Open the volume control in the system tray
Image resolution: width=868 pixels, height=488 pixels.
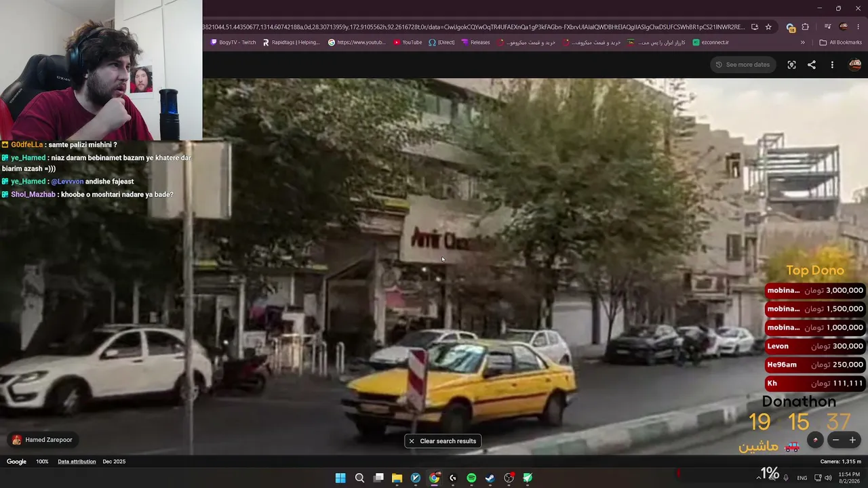click(x=828, y=478)
